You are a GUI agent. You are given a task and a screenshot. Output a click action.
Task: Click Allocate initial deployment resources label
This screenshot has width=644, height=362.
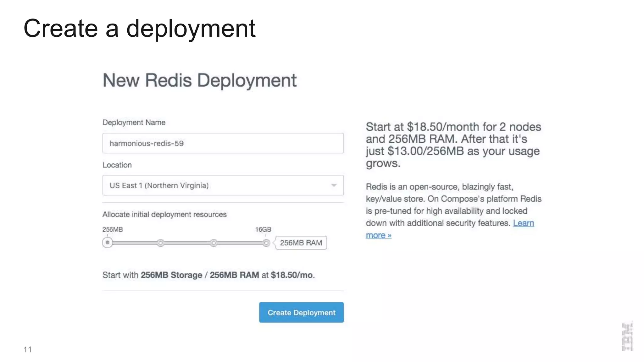tap(164, 214)
